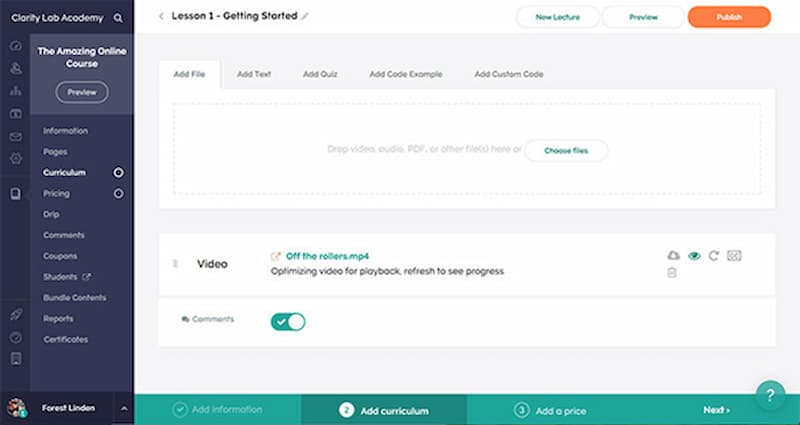Click The Amazing Online Course title
The image size is (800, 425).
(82, 57)
